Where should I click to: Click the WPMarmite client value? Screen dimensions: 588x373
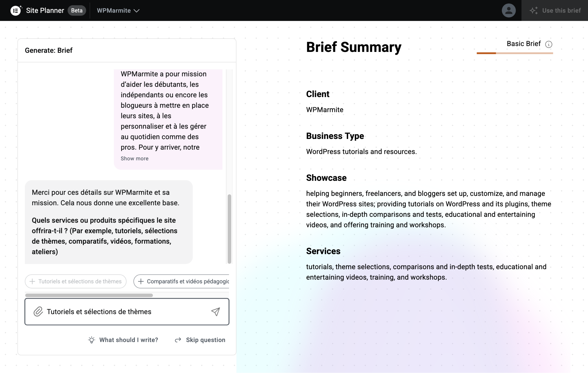tap(325, 110)
